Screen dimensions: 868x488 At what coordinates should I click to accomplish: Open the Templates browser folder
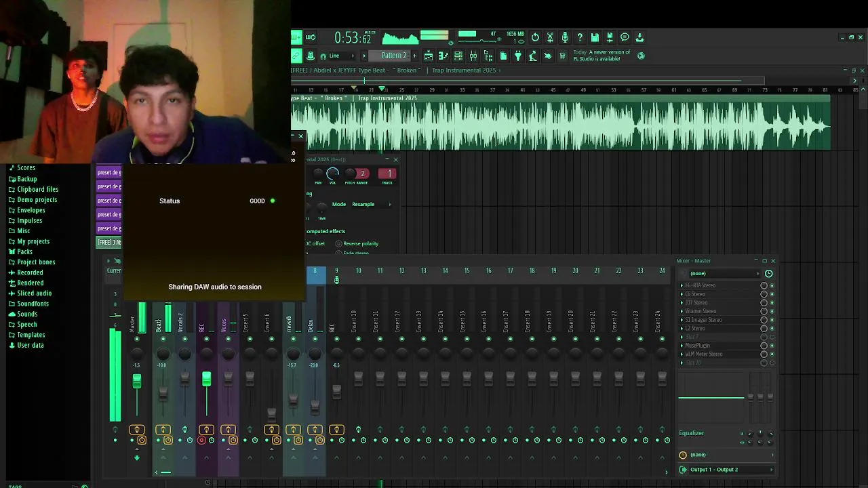pos(31,335)
